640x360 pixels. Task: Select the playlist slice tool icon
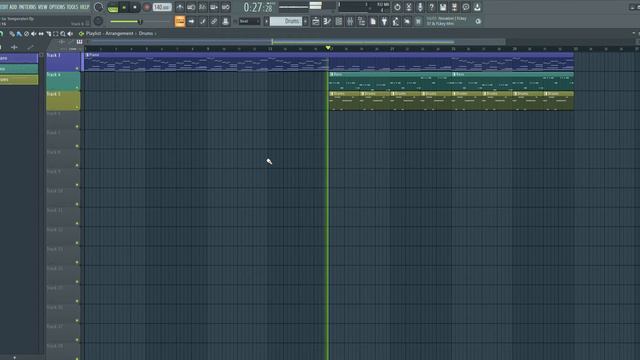click(49, 34)
